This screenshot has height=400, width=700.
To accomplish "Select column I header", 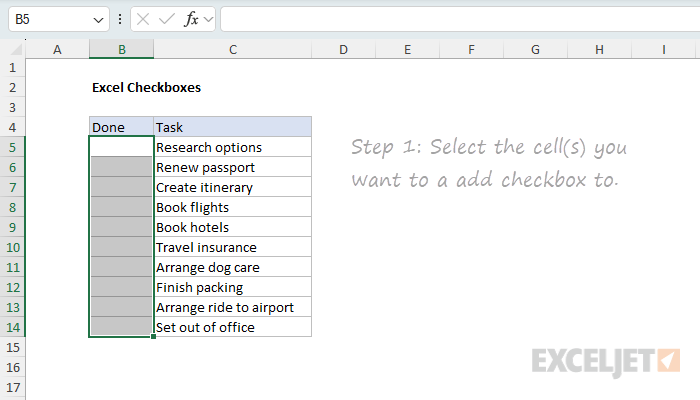I will [663, 50].
